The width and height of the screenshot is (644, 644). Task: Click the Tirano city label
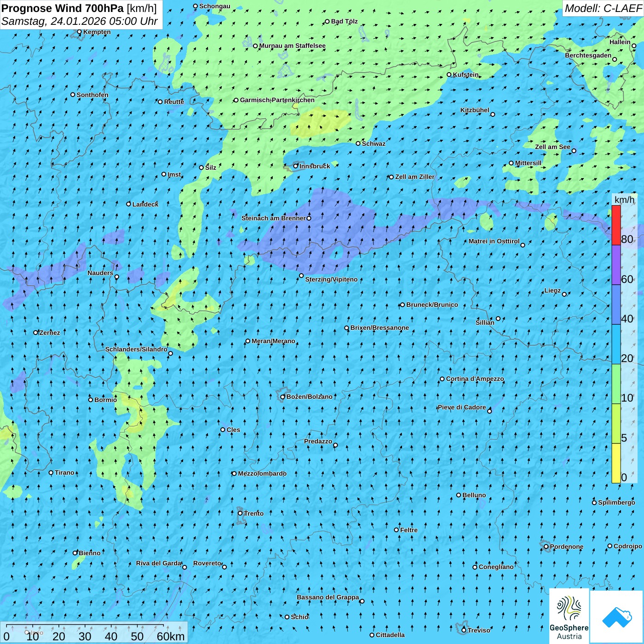64,472
